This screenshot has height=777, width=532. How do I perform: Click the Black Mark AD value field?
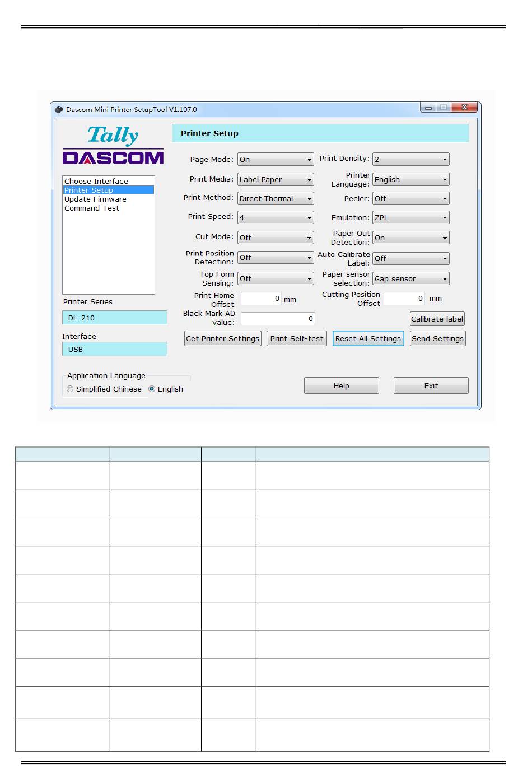coord(278,319)
